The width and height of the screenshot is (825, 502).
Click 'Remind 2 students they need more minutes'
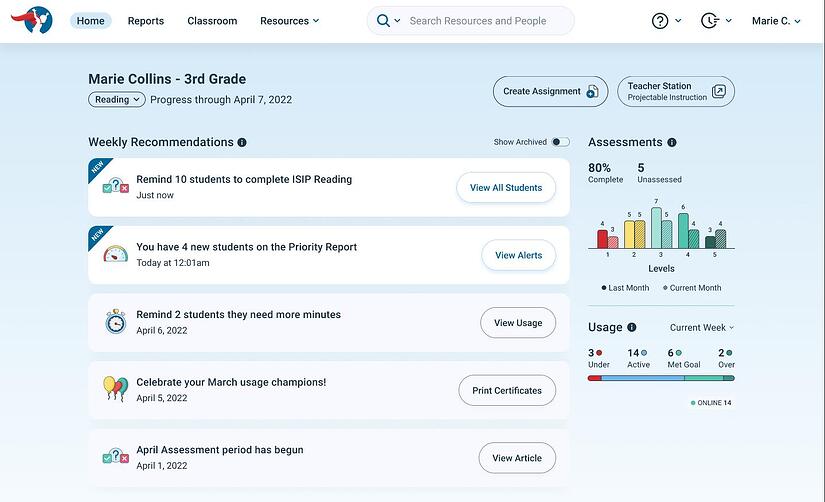pyautogui.click(x=238, y=315)
